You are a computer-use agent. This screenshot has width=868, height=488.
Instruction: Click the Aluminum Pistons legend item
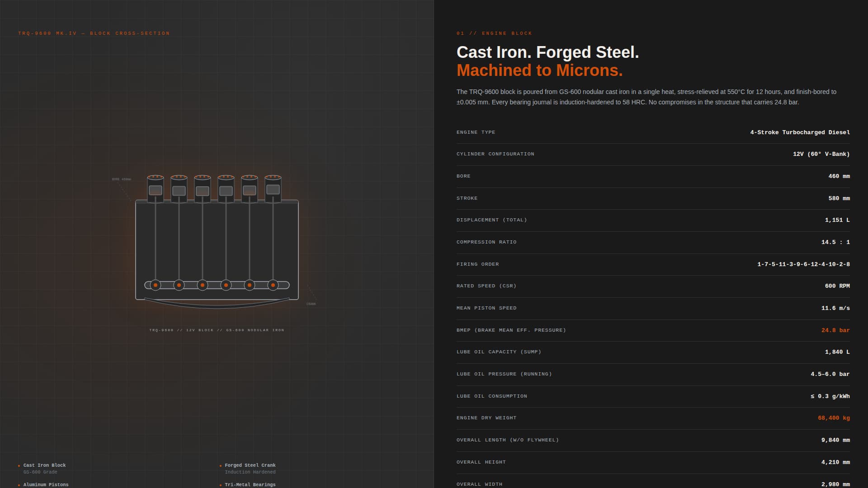[x=46, y=484]
